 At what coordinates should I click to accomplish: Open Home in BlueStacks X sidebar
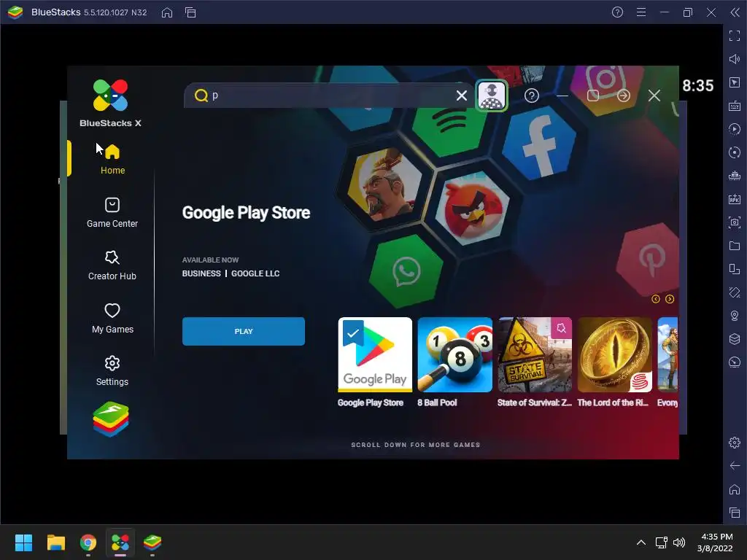click(x=112, y=160)
